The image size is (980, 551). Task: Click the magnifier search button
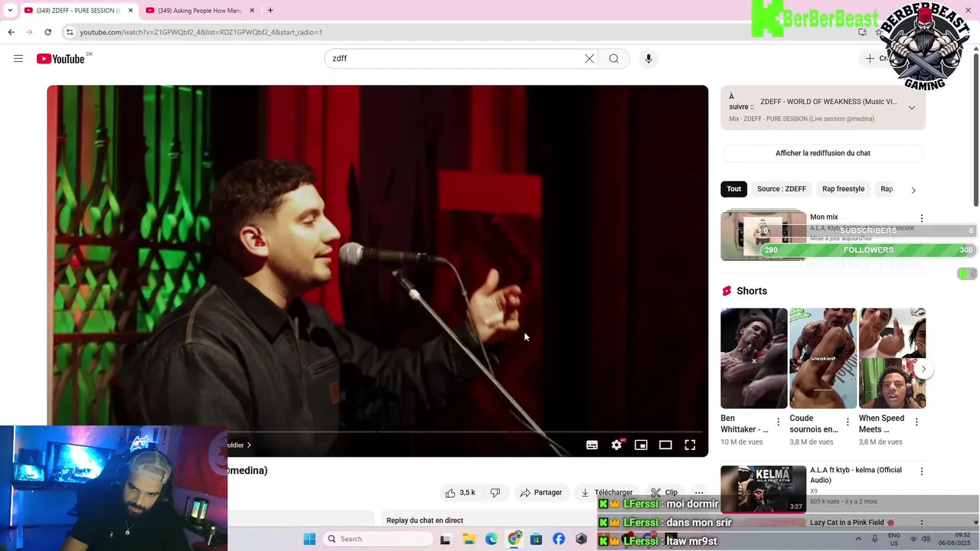(614, 58)
